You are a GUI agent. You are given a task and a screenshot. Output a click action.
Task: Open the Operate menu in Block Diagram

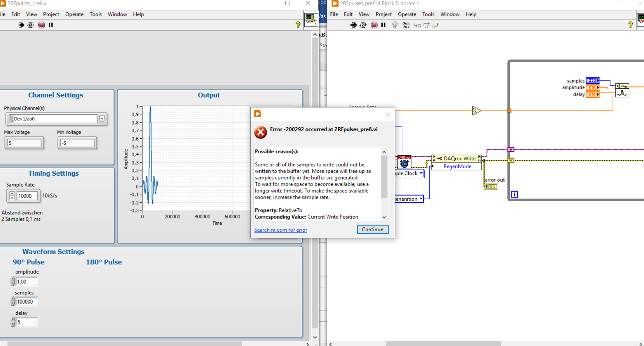(x=407, y=14)
